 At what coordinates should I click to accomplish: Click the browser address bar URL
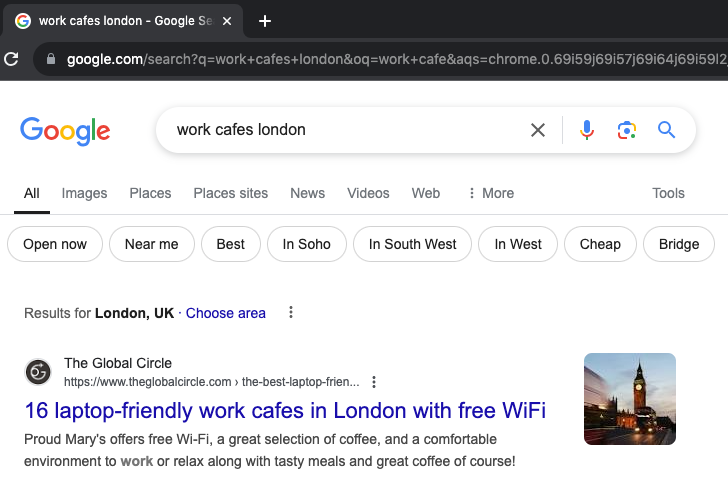pyautogui.click(x=395, y=59)
